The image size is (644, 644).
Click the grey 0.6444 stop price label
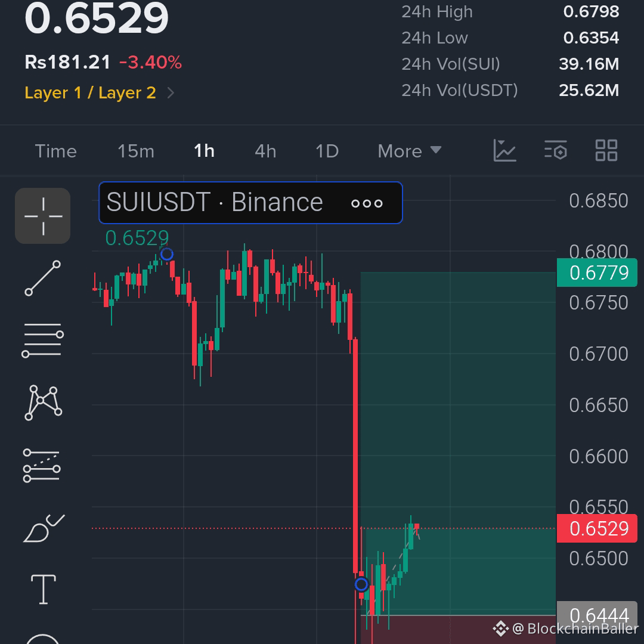coord(597,615)
